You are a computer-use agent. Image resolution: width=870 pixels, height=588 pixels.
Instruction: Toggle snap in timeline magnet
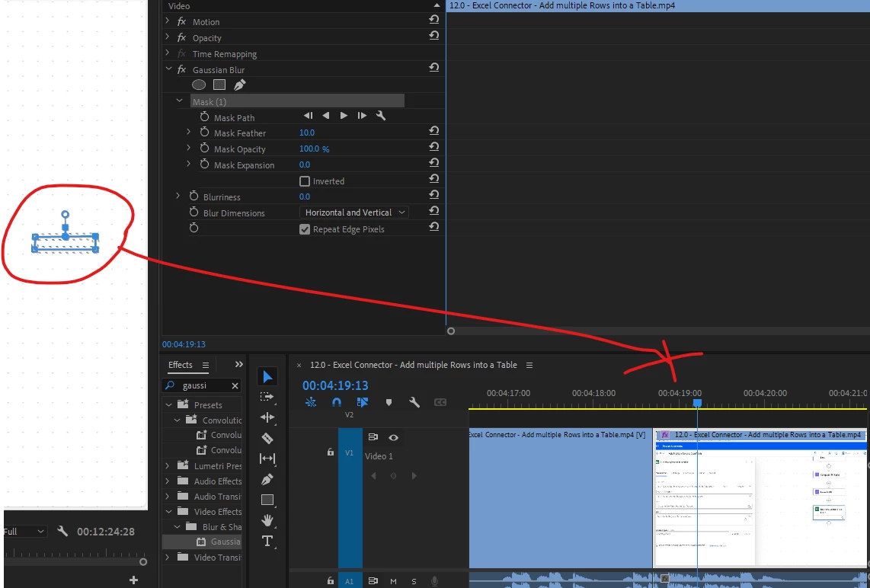336,402
